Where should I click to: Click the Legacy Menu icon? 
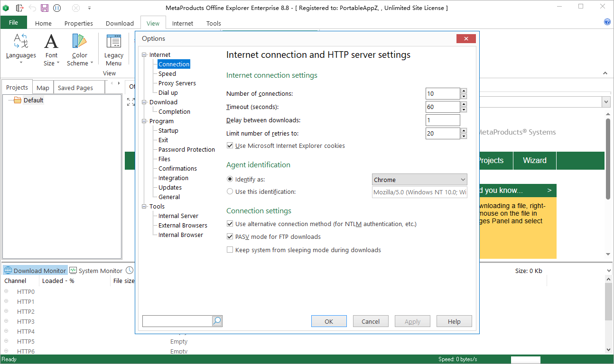[x=113, y=42]
